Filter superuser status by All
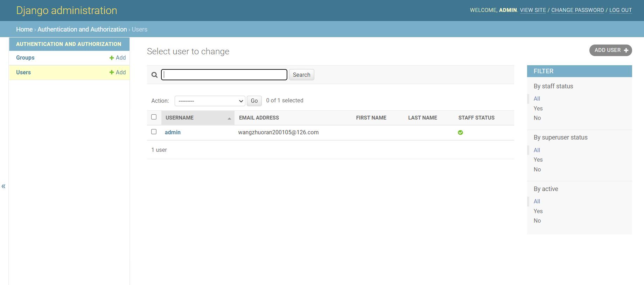Image resolution: width=644 pixels, height=285 pixels. point(537,150)
